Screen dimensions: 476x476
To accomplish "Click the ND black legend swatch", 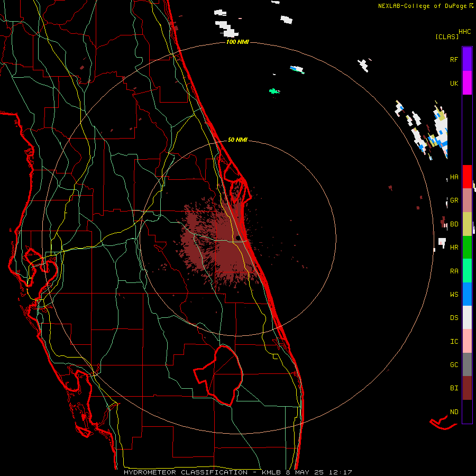I will (467, 411).
